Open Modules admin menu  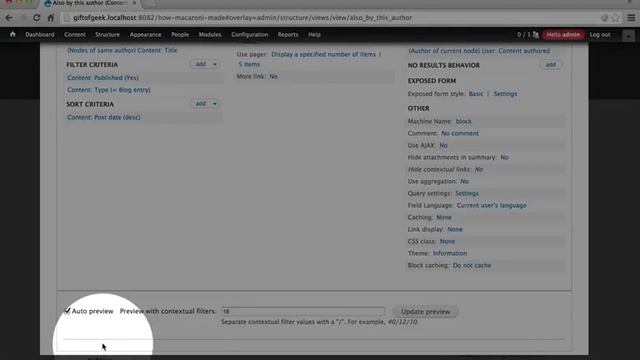(x=210, y=35)
